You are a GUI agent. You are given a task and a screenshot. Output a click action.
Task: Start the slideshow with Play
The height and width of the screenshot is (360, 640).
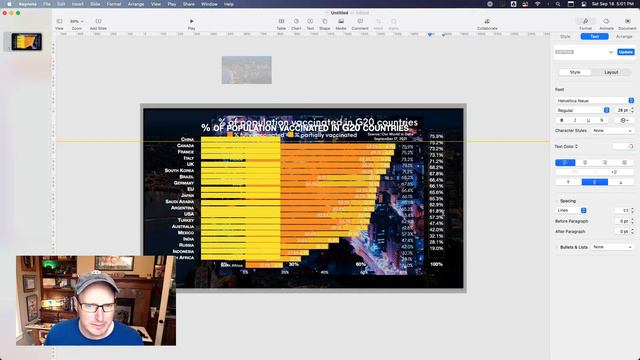coord(191,24)
